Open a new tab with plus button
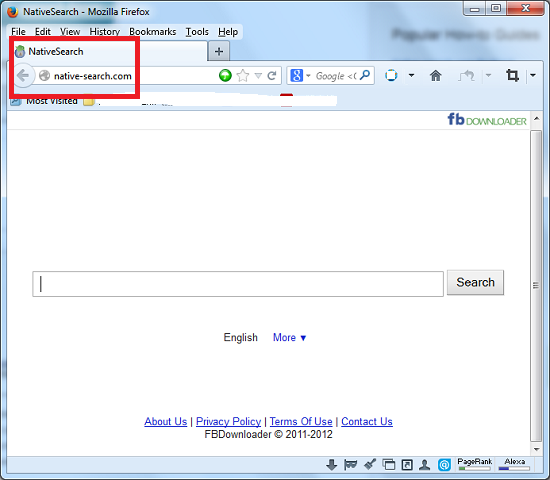 219,52
